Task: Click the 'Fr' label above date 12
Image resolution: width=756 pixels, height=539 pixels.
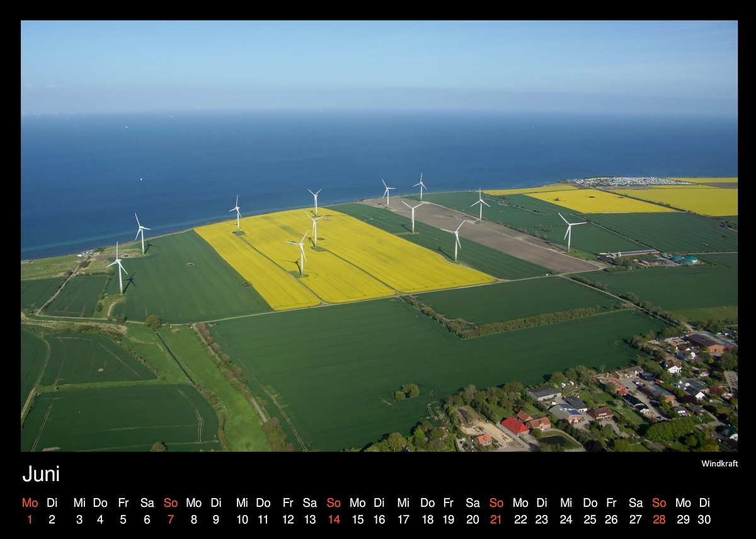Action: [x=288, y=502]
